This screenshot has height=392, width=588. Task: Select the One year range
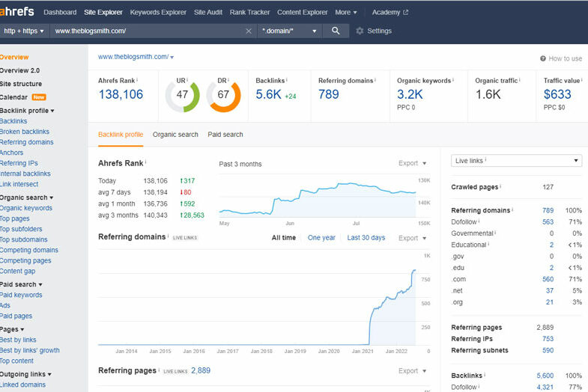tap(321, 238)
